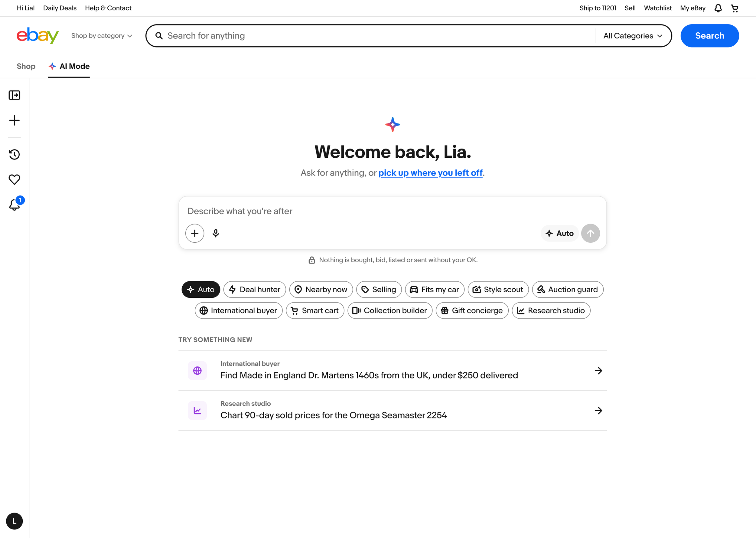Switch to the AI Mode tab
The height and width of the screenshot is (538, 756).
click(x=69, y=66)
